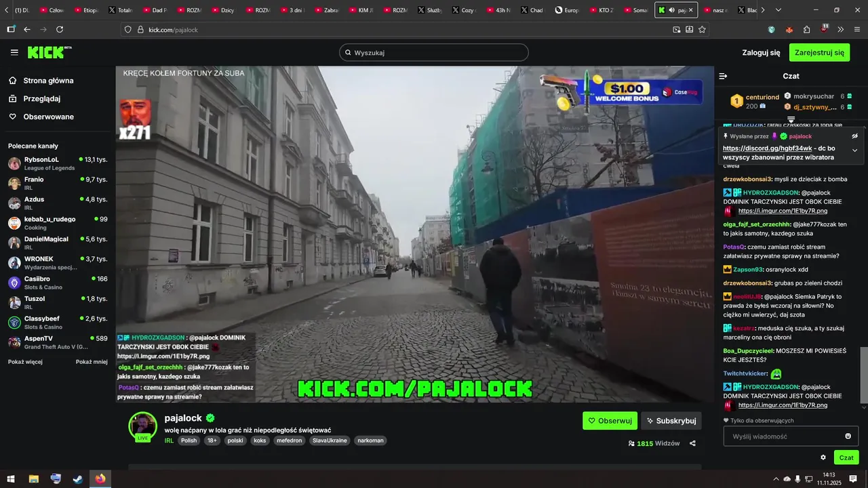Viewport: 868px width, 488px height.
Task: Click Zarejestruj się button
Action: point(819,52)
